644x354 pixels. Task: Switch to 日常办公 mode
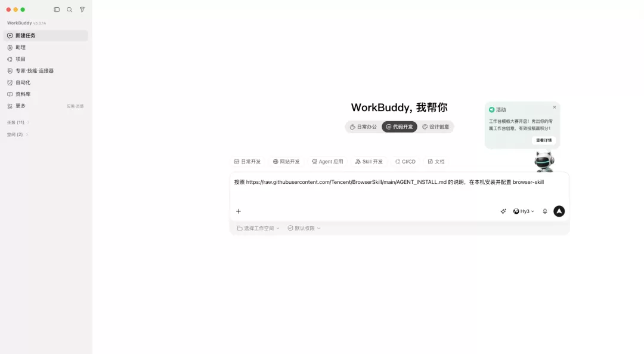pyautogui.click(x=363, y=127)
